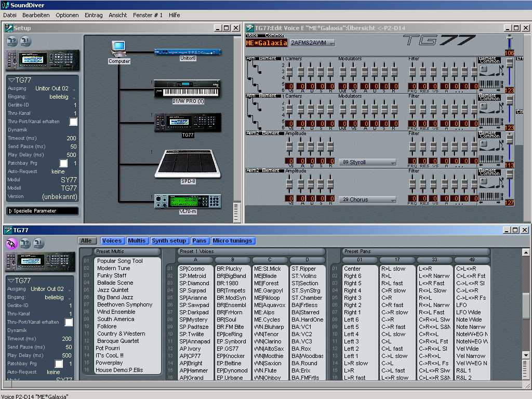The width and height of the screenshot is (532, 399).
Task: Adjust the voice volume slider showing 106
Action: coord(509,42)
